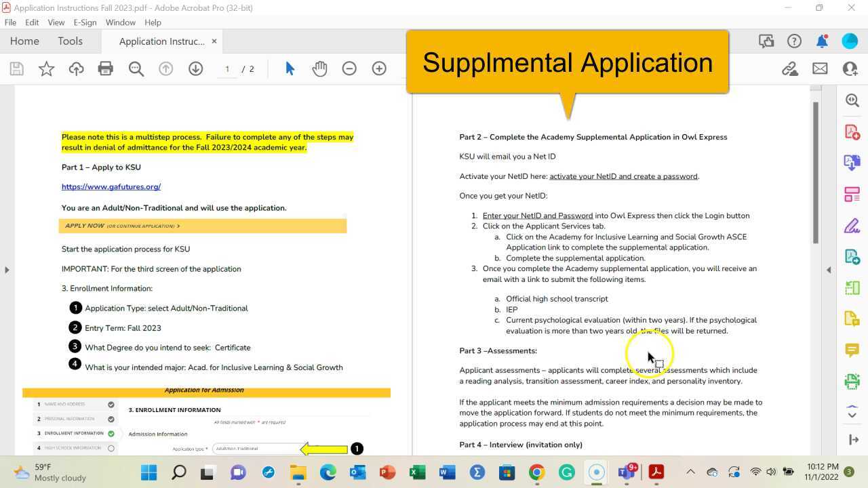
Task: Open the Adobe sign-in profile avatar
Action: (x=850, y=41)
